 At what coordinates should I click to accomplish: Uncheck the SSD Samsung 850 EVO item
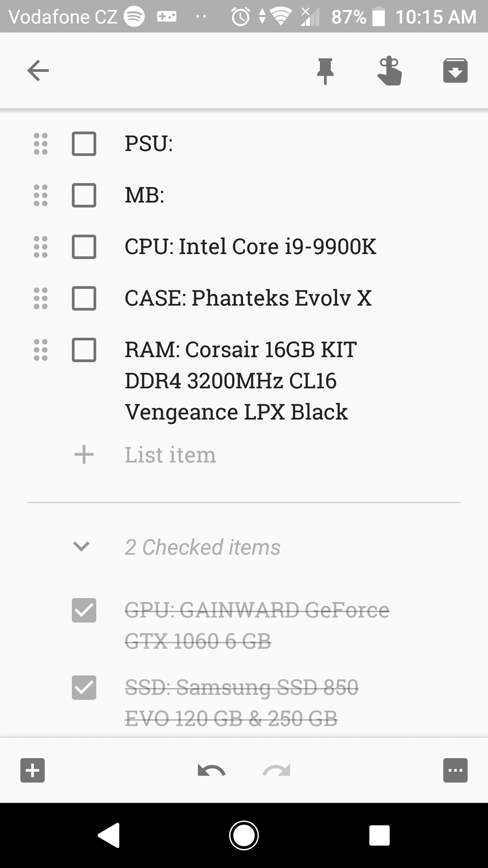(x=84, y=688)
